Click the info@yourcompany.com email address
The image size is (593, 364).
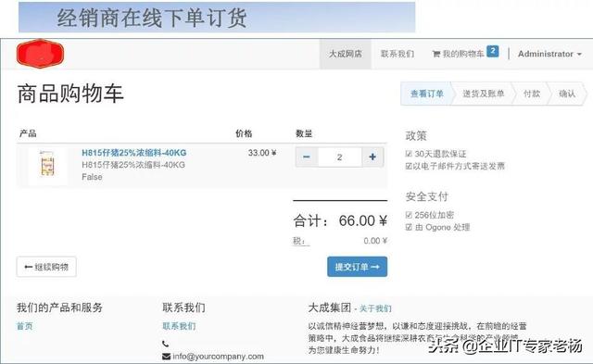219,357
